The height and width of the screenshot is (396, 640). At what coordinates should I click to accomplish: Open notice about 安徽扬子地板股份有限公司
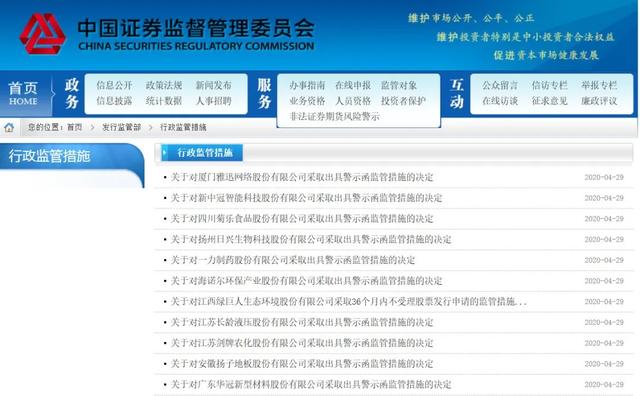[x=302, y=364]
